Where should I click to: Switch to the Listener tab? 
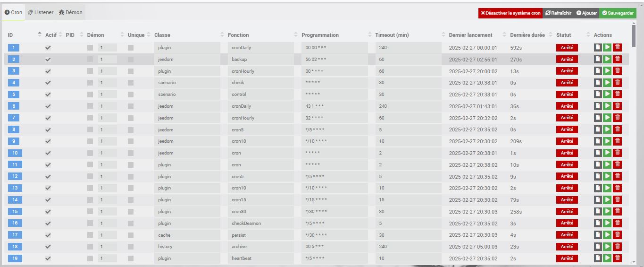pos(41,12)
